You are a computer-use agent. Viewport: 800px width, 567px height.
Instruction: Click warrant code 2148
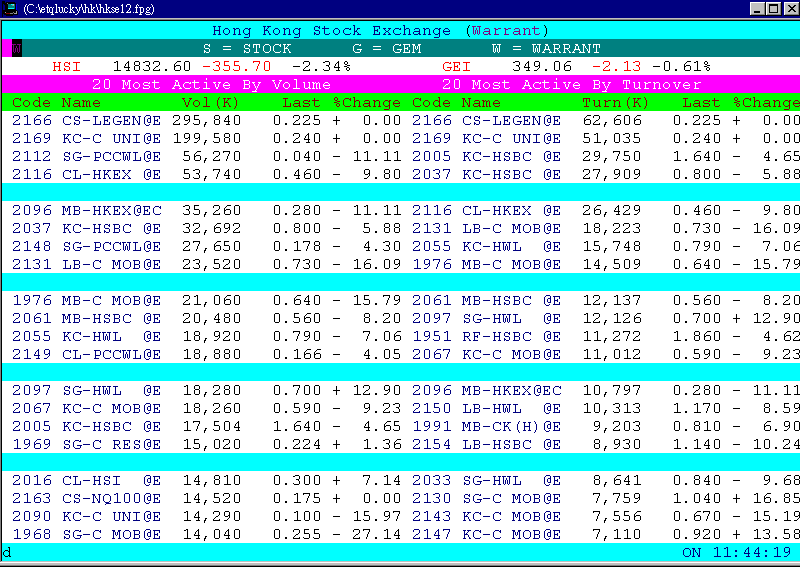(32, 246)
